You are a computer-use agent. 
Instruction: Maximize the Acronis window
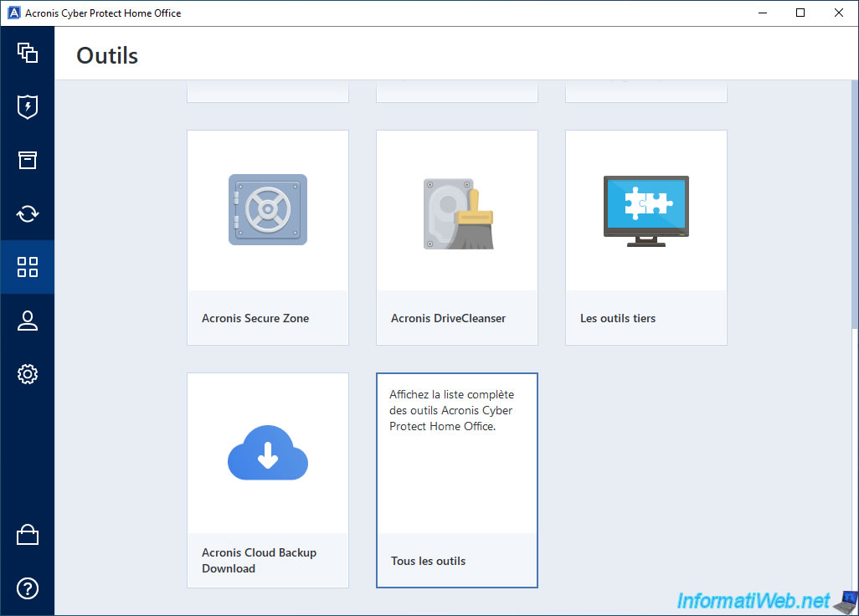(800, 13)
